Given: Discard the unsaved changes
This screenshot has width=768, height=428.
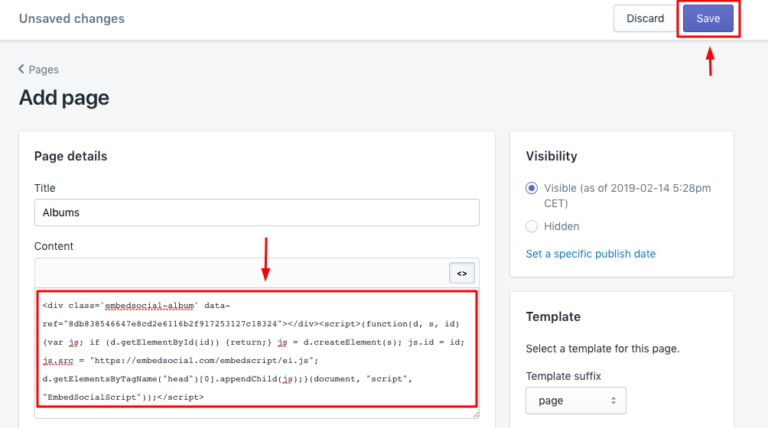Looking at the screenshot, I should pos(645,19).
